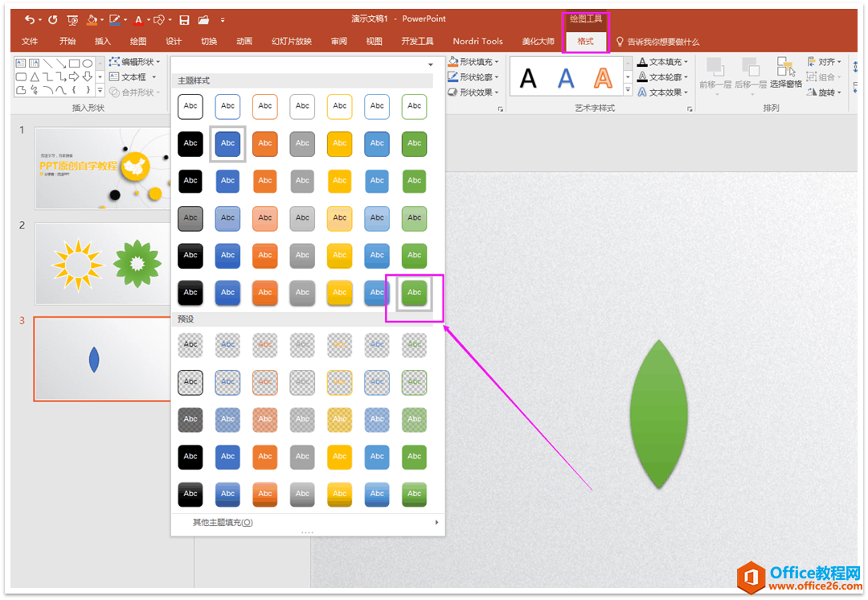
Task: Apply the black WordArt A style
Action: 528,78
